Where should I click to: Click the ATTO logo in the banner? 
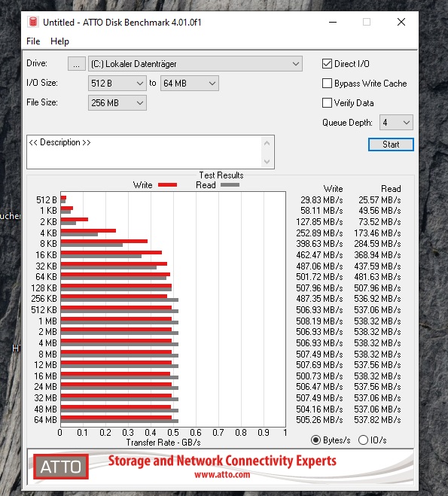[x=61, y=467]
